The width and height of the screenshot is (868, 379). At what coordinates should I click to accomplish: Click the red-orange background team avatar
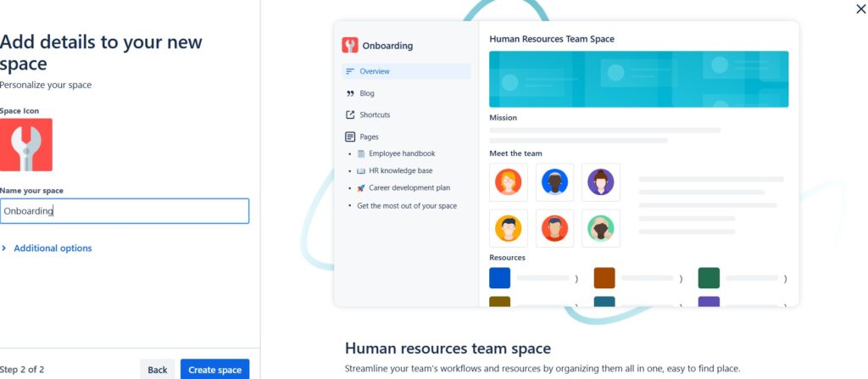point(554,228)
